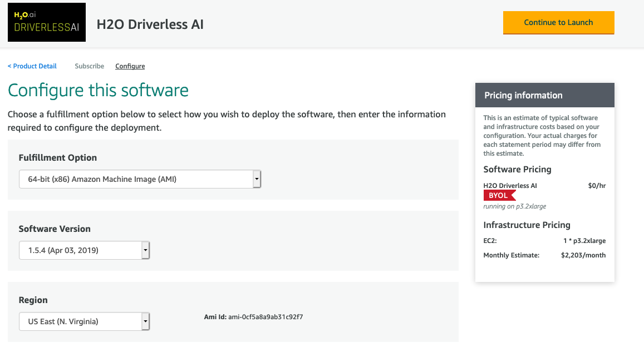Click the Software Pricing $0/hr rate
644x347 pixels.
coord(597,185)
